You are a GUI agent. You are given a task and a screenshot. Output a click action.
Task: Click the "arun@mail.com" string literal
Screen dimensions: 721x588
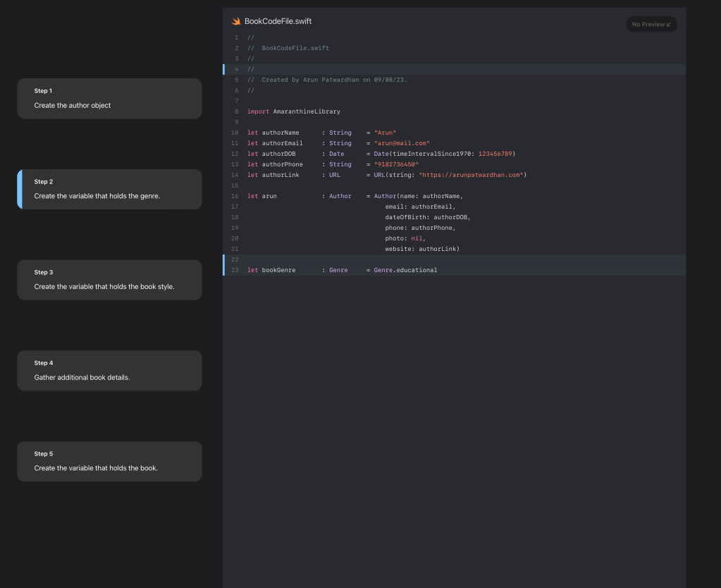coord(402,143)
